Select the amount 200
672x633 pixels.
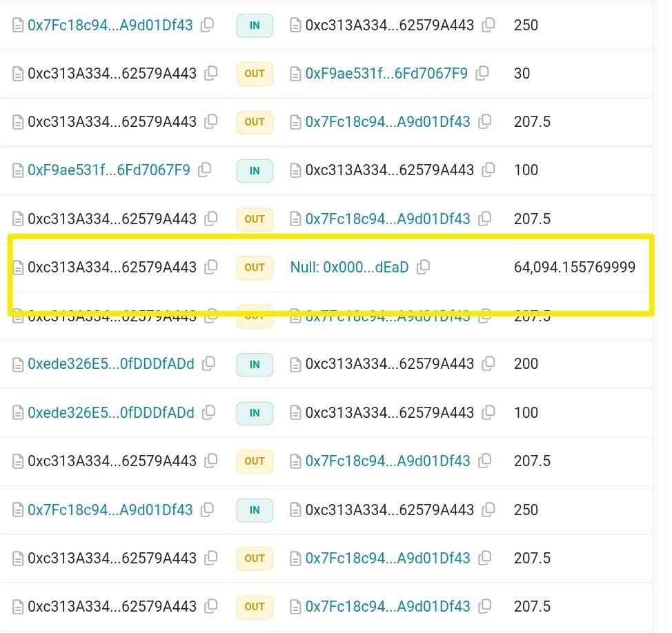click(526, 364)
